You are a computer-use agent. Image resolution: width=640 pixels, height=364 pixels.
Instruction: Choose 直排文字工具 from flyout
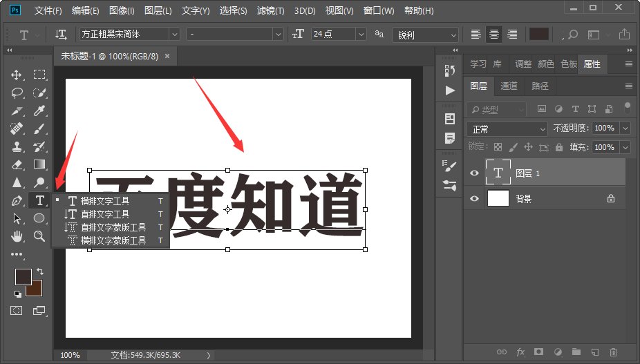tap(110, 214)
